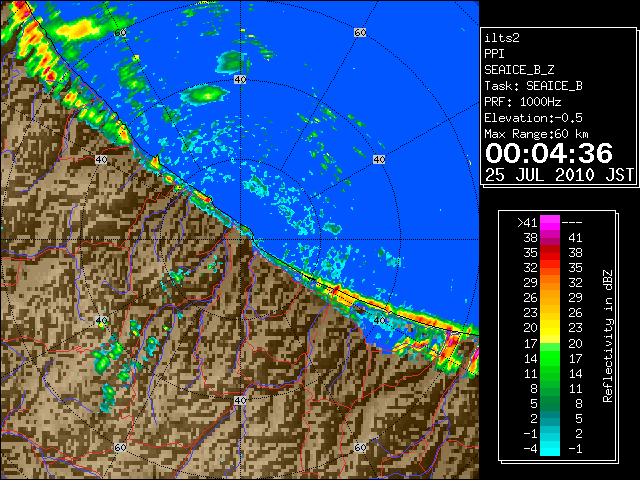Click the '-4' legend label
The height and width of the screenshot is (480, 640).
pos(531,449)
